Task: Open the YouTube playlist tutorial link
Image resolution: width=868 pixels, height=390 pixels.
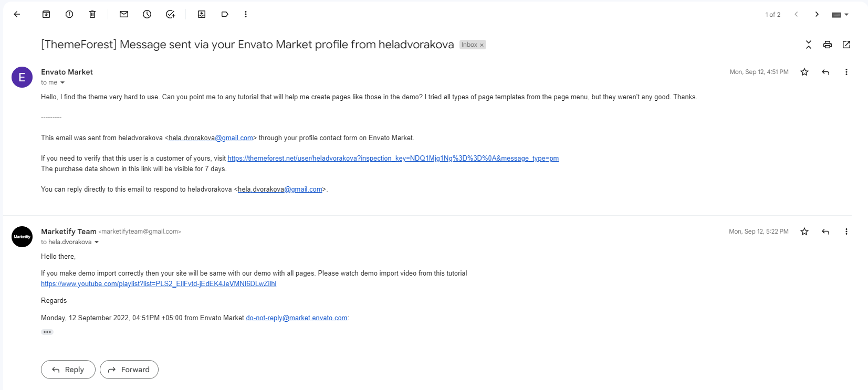Action: (x=159, y=284)
